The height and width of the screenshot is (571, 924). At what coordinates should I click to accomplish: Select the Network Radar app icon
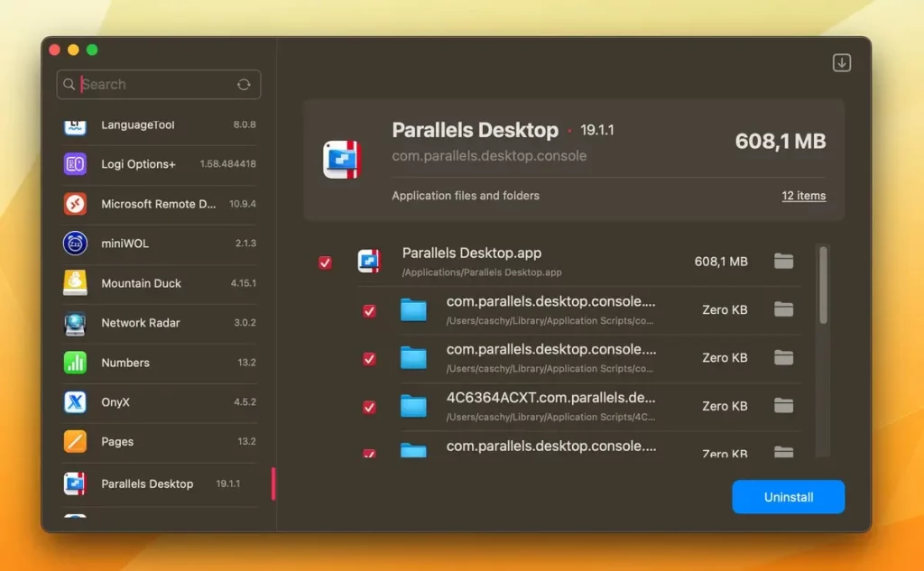[75, 323]
